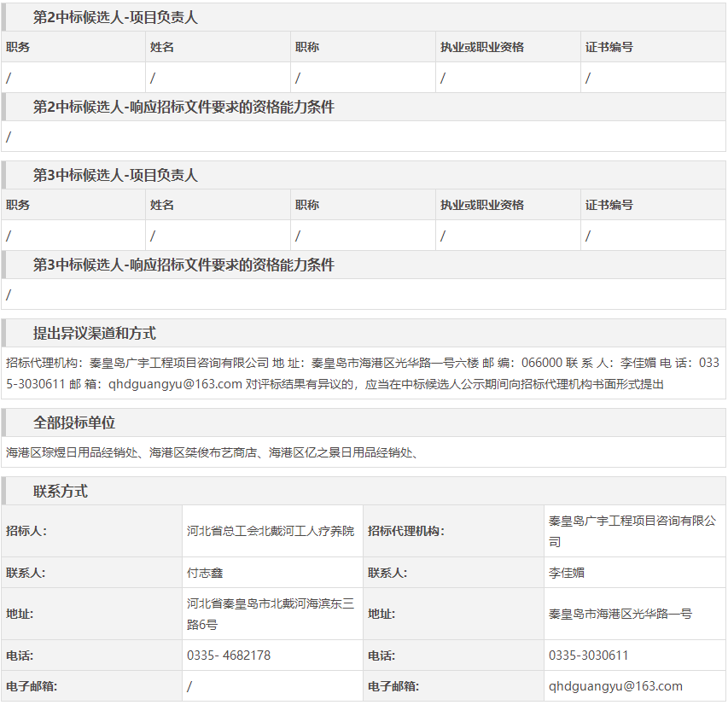Viewport: 728px width, 705px height.
Task: Select the 第2中标候选人 qualification conditions section header
Action: tap(183, 107)
